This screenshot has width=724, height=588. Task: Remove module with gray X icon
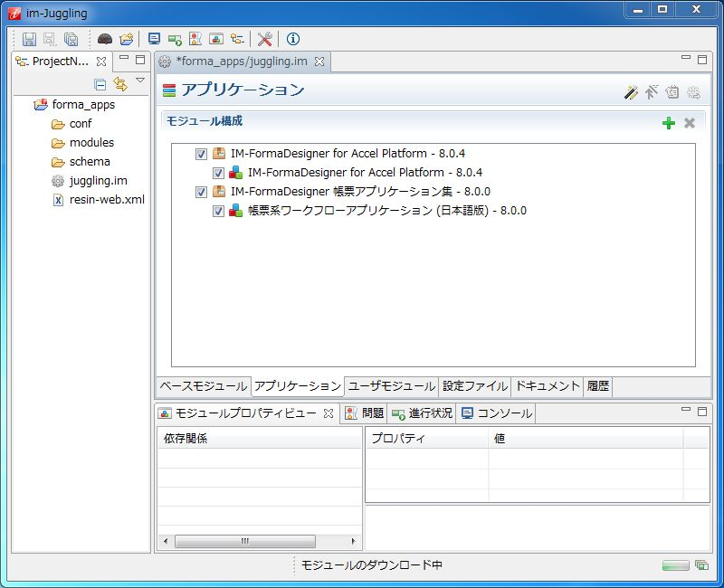(x=690, y=123)
